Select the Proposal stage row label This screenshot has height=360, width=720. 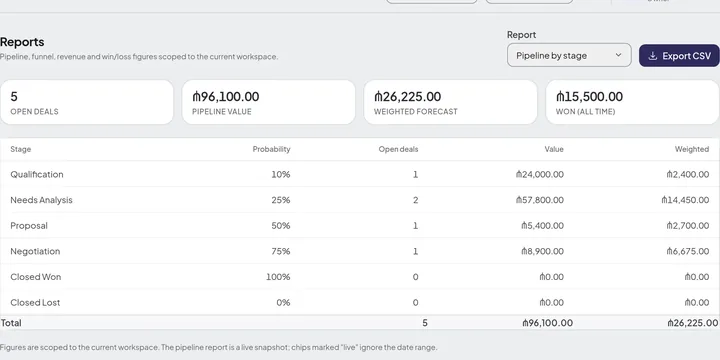28,226
